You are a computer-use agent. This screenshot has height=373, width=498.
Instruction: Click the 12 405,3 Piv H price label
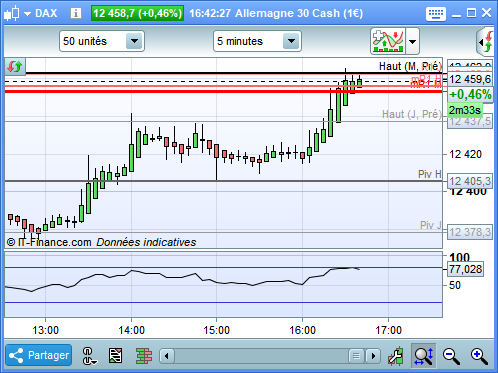(x=470, y=181)
